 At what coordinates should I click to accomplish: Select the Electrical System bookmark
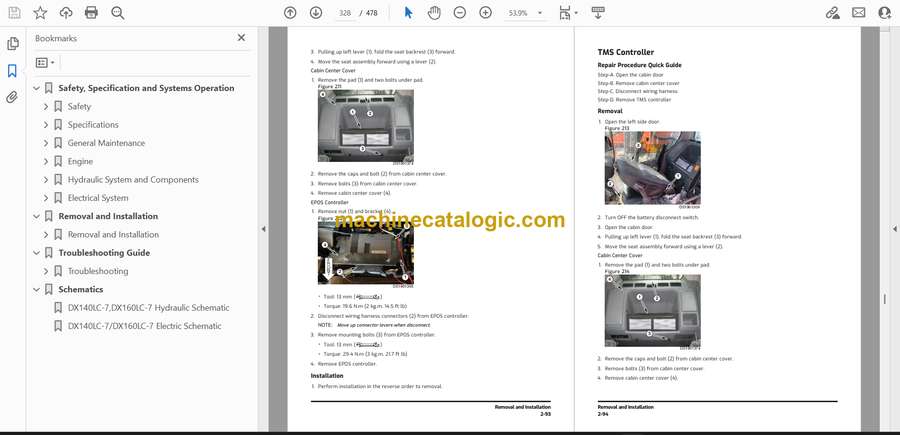pyautogui.click(x=98, y=198)
